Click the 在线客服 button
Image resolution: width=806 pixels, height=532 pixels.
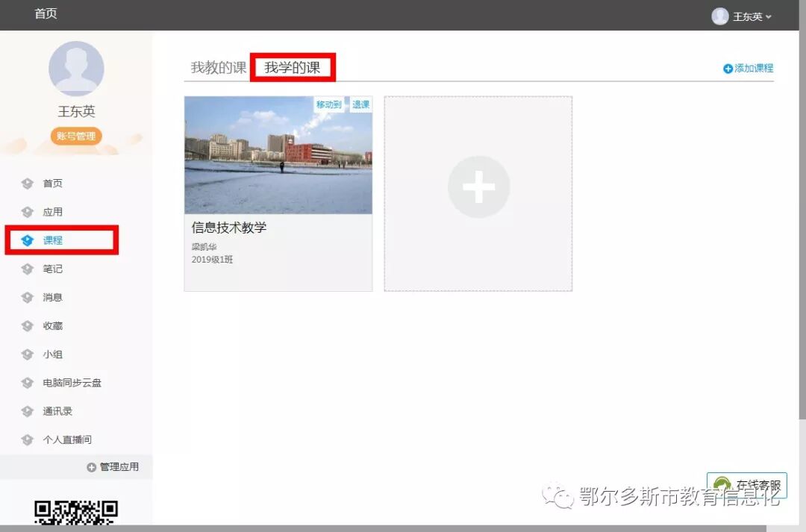click(x=747, y=485)
